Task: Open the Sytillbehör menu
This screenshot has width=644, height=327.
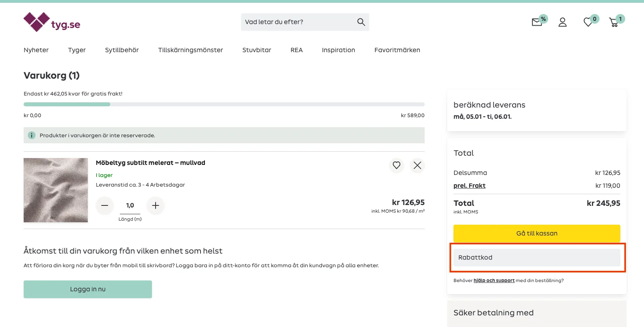Action: (122, 50)
